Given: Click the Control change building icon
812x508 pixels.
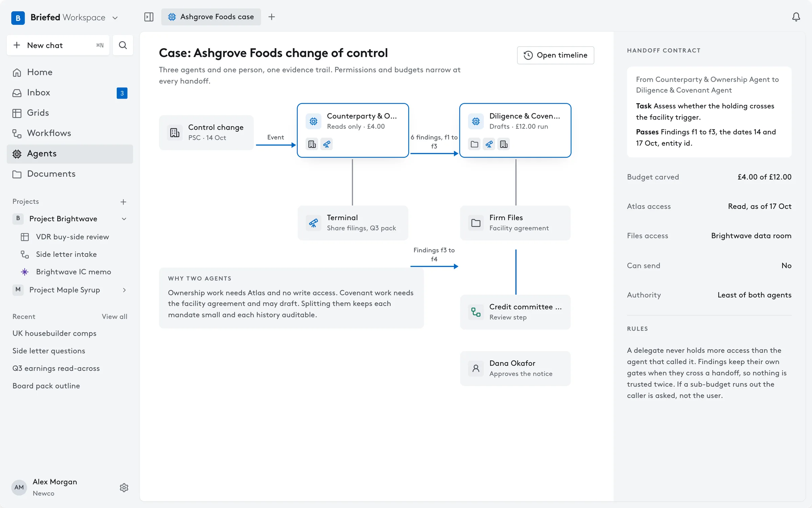Looking at the screenshot, I should (175, 132).
